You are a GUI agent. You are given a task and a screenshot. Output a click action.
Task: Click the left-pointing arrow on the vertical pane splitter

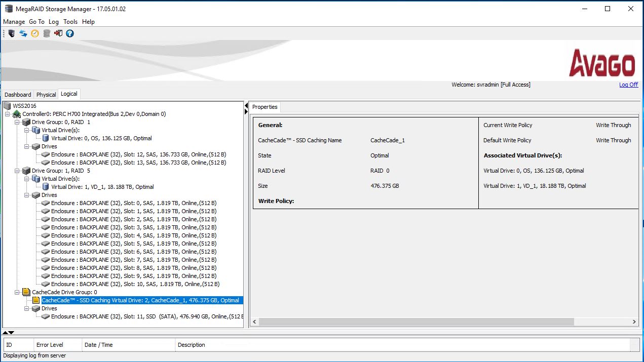click(246, 105)
